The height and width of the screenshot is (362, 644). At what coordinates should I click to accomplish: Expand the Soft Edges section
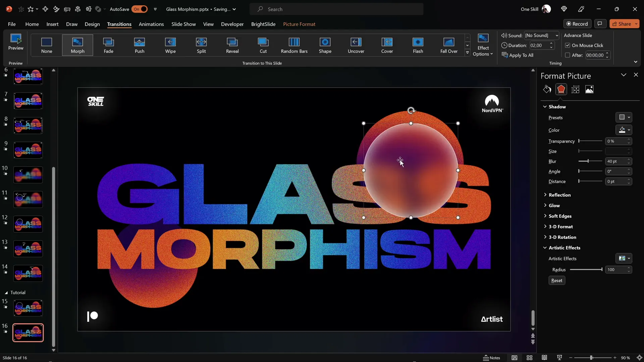pos(545,216)
